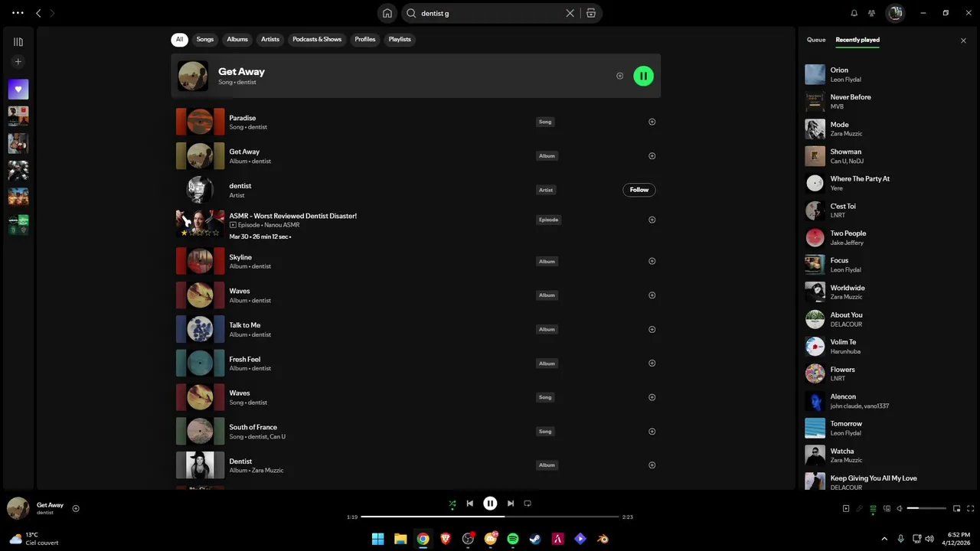Go to Spotify Home icon

(387, 13)
